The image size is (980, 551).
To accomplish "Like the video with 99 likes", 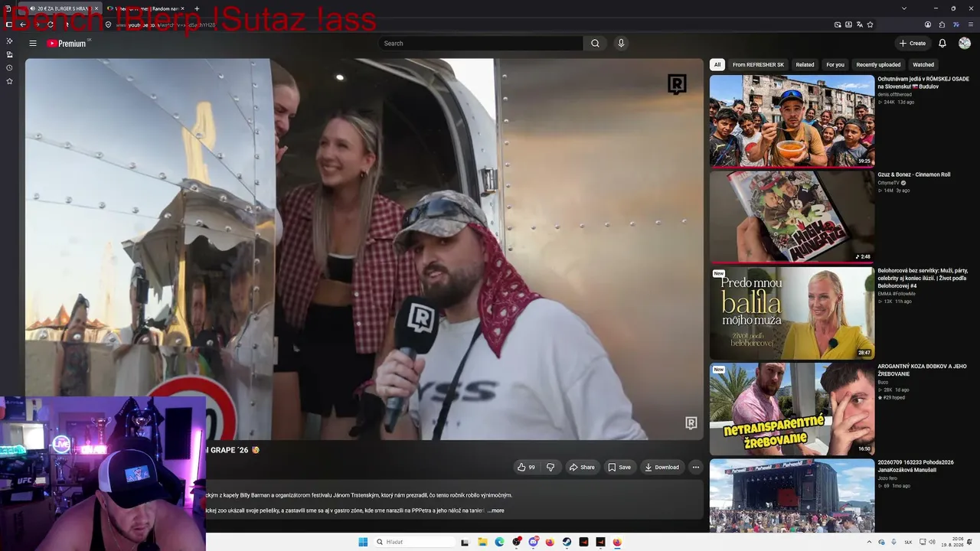I will [x=526, y=467].
